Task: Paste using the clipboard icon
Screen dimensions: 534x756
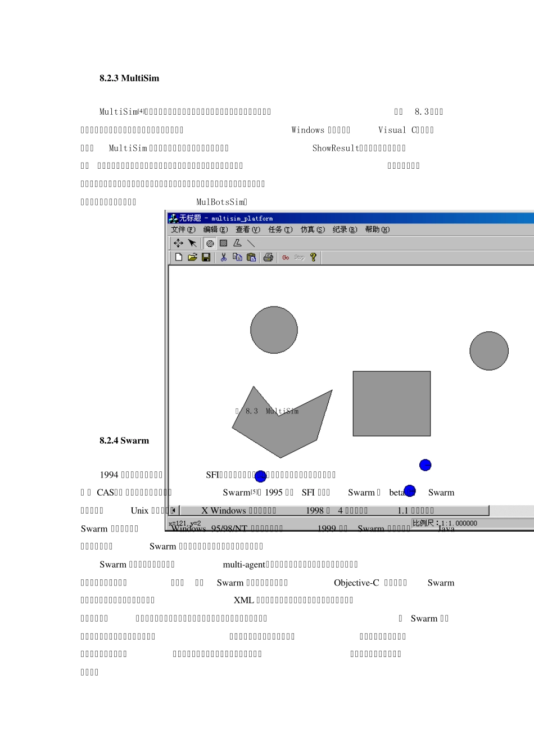Action: pyautogui.click(x=251, y=257)
